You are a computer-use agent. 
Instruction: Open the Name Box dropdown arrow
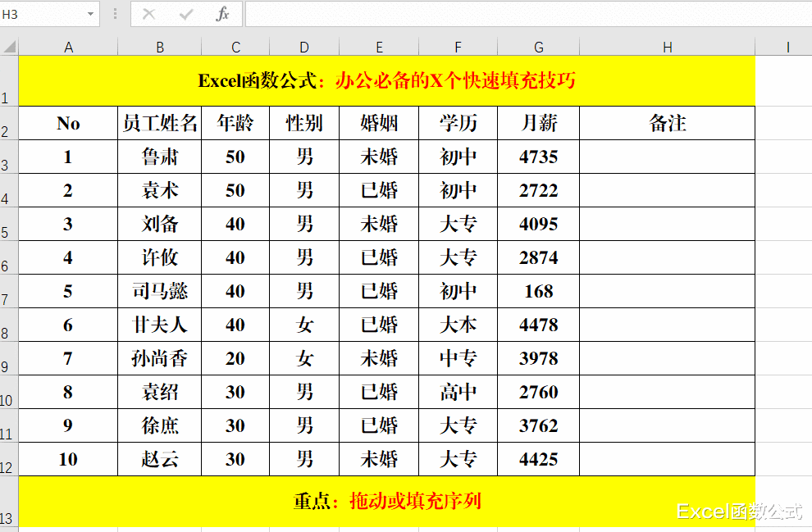90,14
